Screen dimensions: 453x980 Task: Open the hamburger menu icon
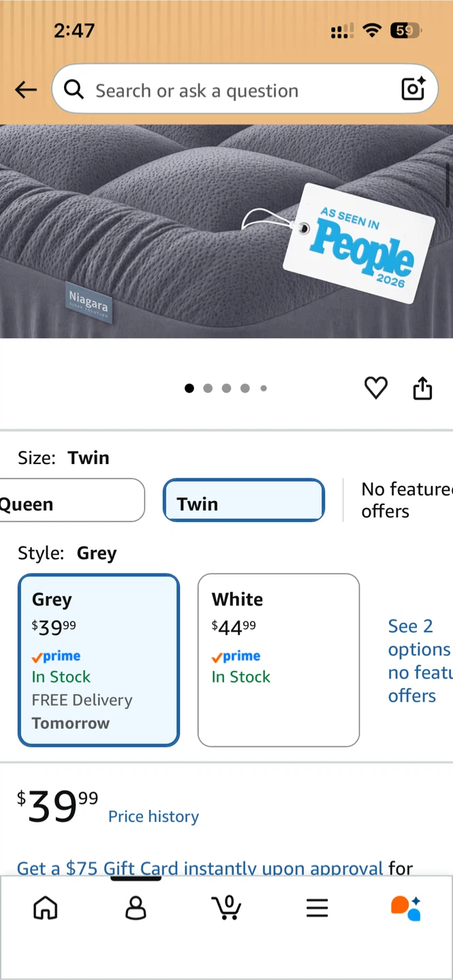pyautogui.click(x=317, y=908)
